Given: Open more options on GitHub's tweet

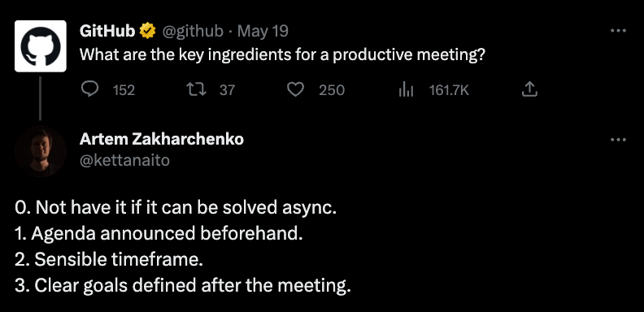Looking at the screenshot, I should (x=618, y=30).
